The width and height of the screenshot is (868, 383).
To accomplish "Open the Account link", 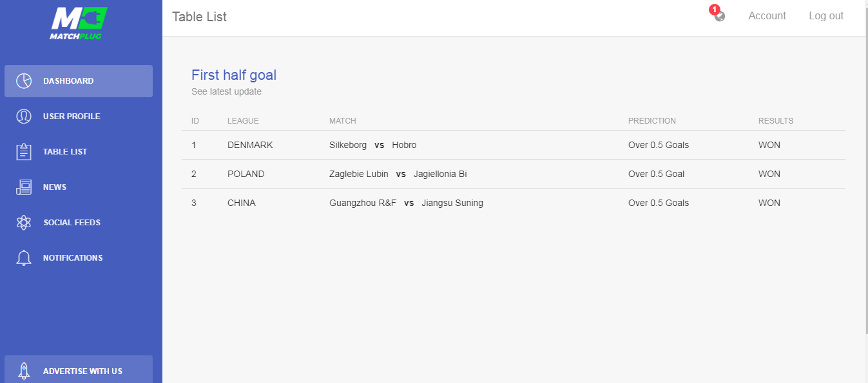I will point(767,16).
